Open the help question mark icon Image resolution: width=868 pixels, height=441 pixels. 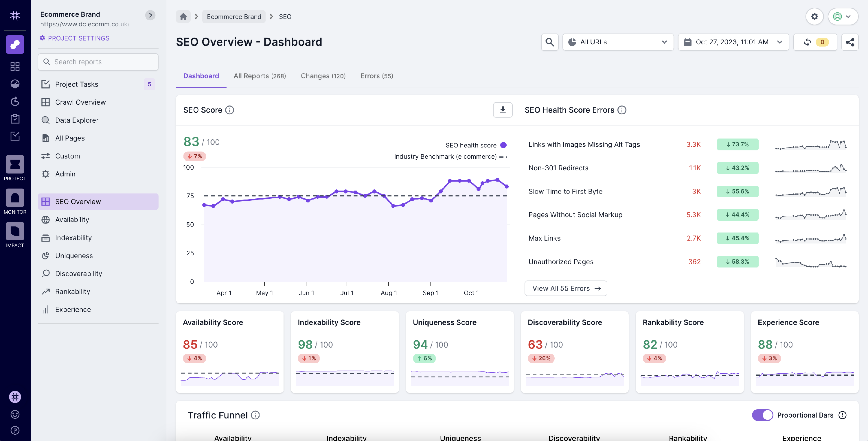pos(15,430)
